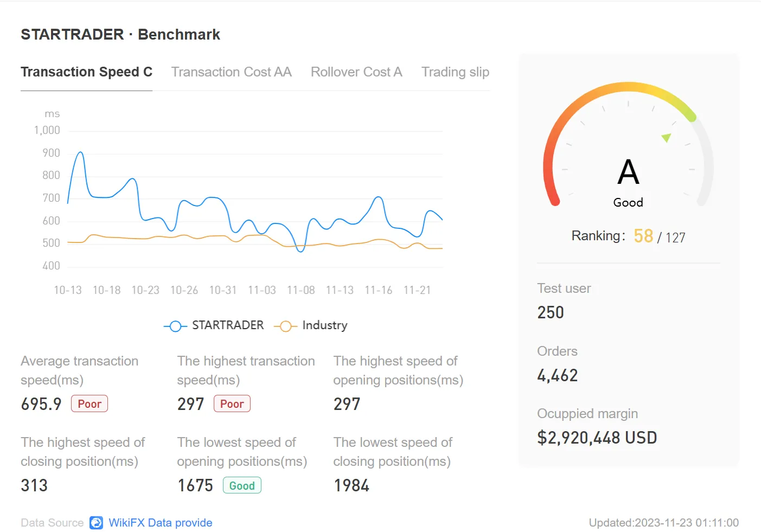Click the occupied margin value $2,920,448 USD
This screenshot has width=761, height=532.
[x=597, y=438]
